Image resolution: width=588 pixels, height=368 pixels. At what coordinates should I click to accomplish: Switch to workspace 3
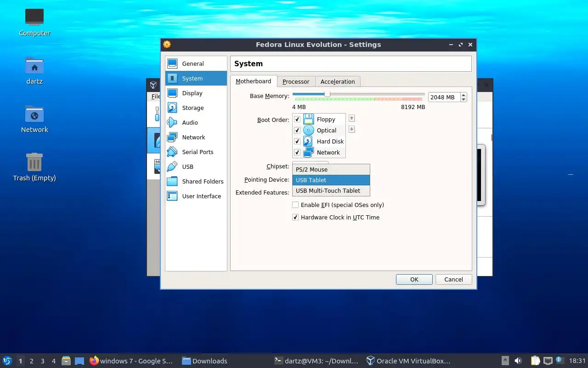[43, 361]
